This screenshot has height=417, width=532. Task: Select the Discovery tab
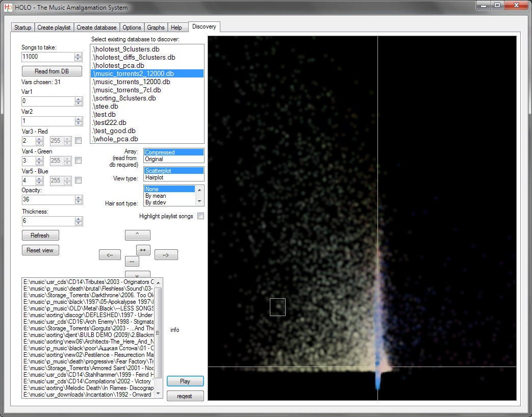204,27
